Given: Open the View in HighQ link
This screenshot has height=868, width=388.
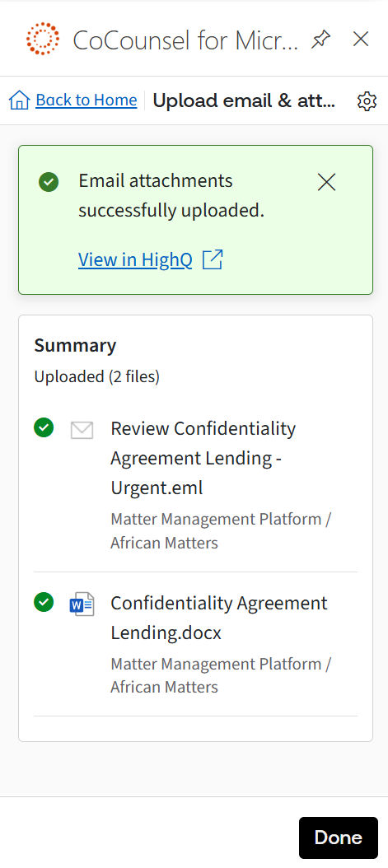Looking at the screenshot, I should [135, 259].
